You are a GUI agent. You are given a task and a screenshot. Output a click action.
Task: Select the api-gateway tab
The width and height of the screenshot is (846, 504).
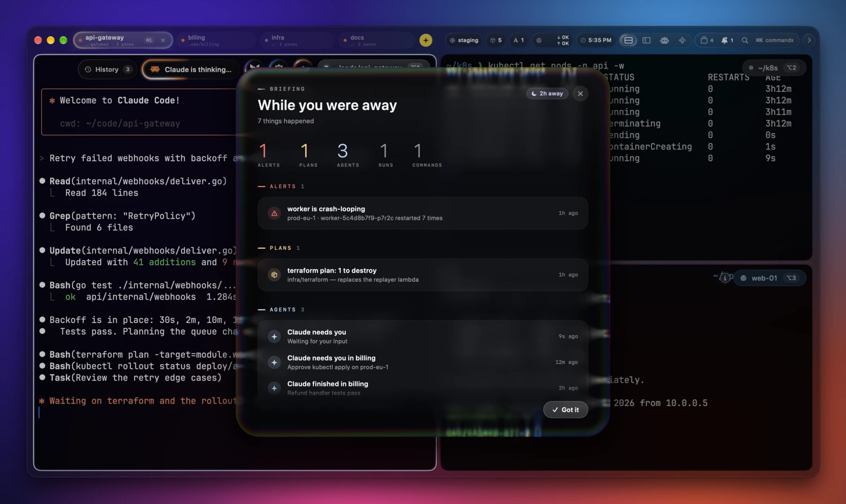click(x=123, y=40)
